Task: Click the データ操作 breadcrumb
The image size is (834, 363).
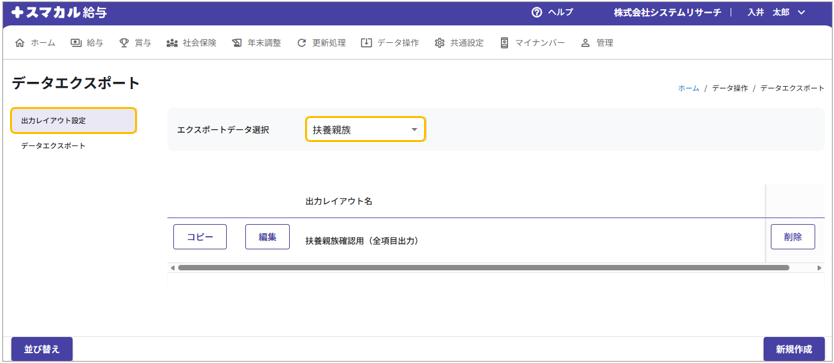Action: tap(729, 88)
